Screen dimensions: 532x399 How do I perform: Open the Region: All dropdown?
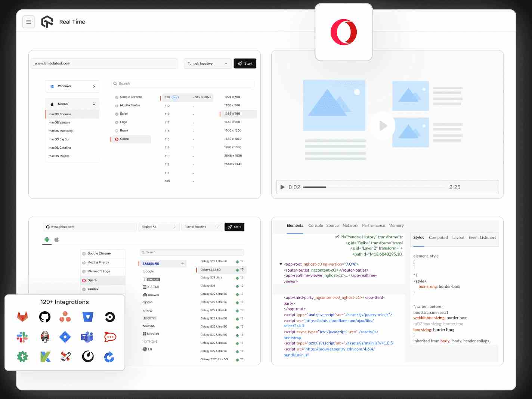point(159,227)
